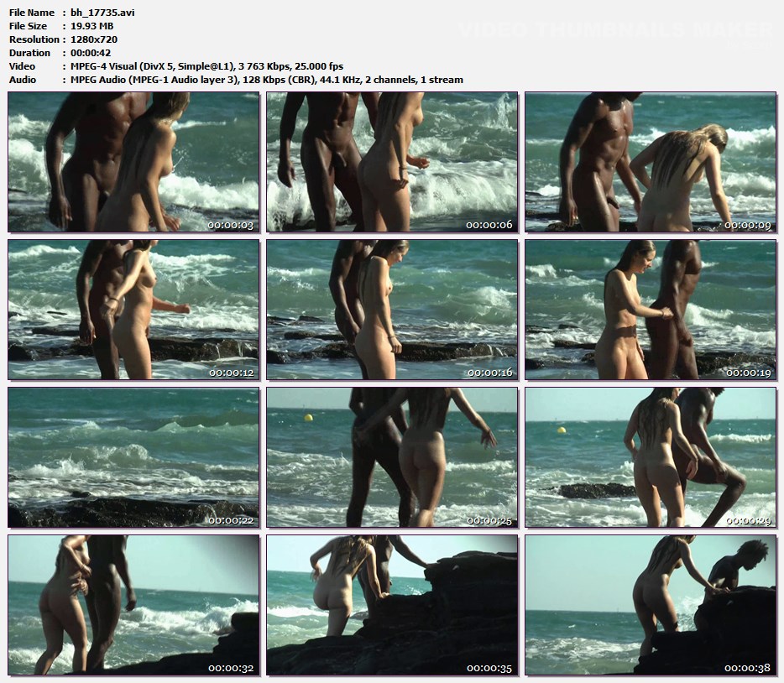This screenshot has height=683, width=784.
Task: Select the file size value 19.93 MB
Action: pos(95,26)
